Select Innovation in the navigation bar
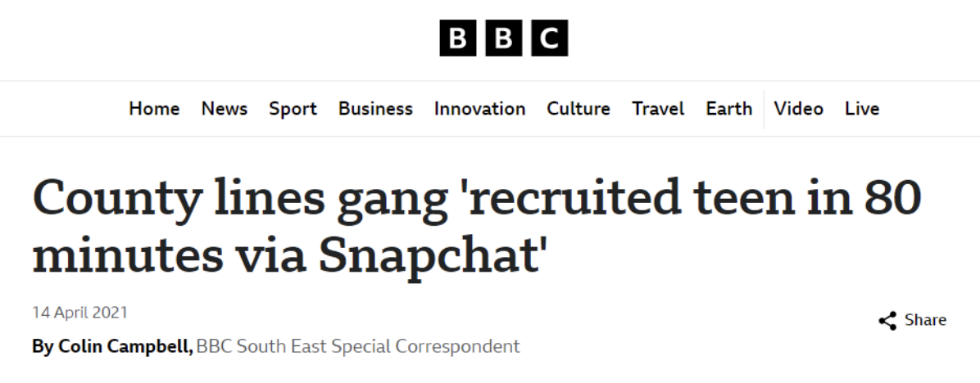Viewport: 980px width, 383px height. coord(479,109)
